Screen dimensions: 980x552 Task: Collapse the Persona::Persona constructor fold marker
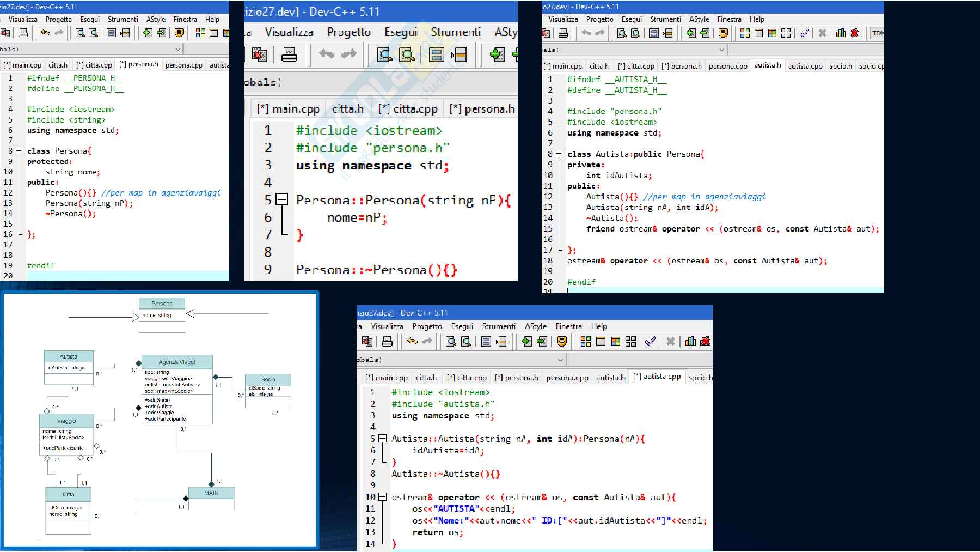(x=281, y=200)
